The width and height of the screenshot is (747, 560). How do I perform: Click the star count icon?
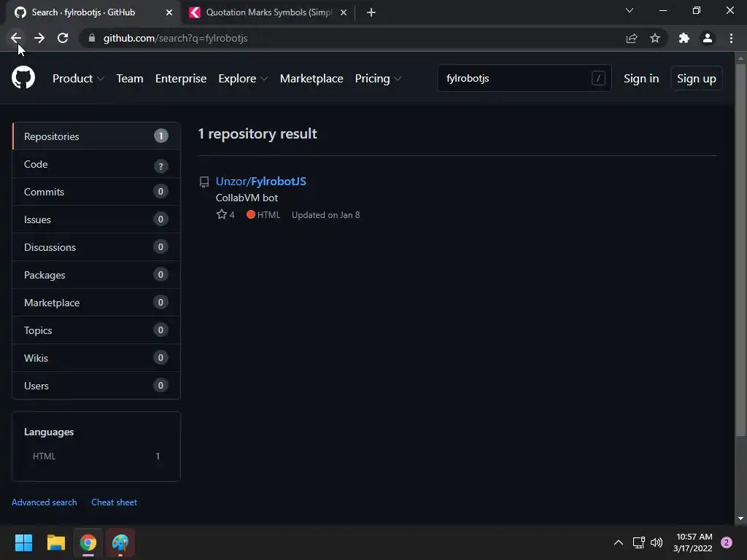pos(222,214)
